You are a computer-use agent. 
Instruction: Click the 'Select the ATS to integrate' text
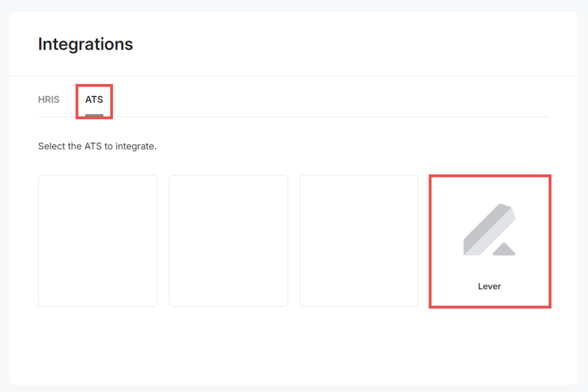click(97, 146)
